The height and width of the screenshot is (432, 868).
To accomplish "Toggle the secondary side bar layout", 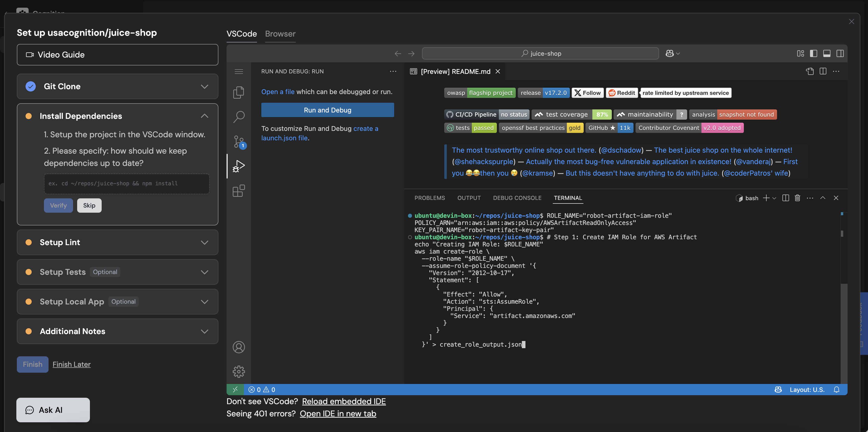I will pyautogui.click(x=840, y=53).
